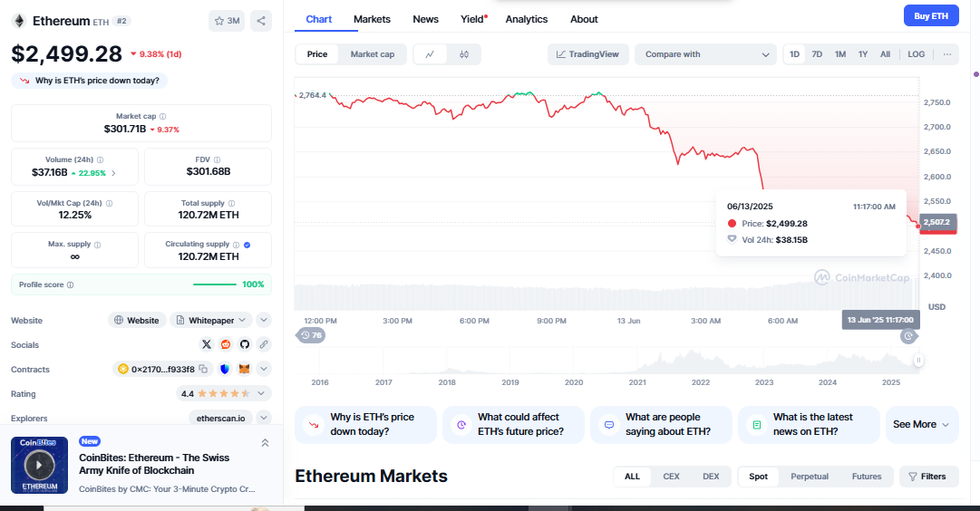This screenshot has width=980, height=511.
Task: Expand the Whitepaper dropdown
Action: coord(211,321)
